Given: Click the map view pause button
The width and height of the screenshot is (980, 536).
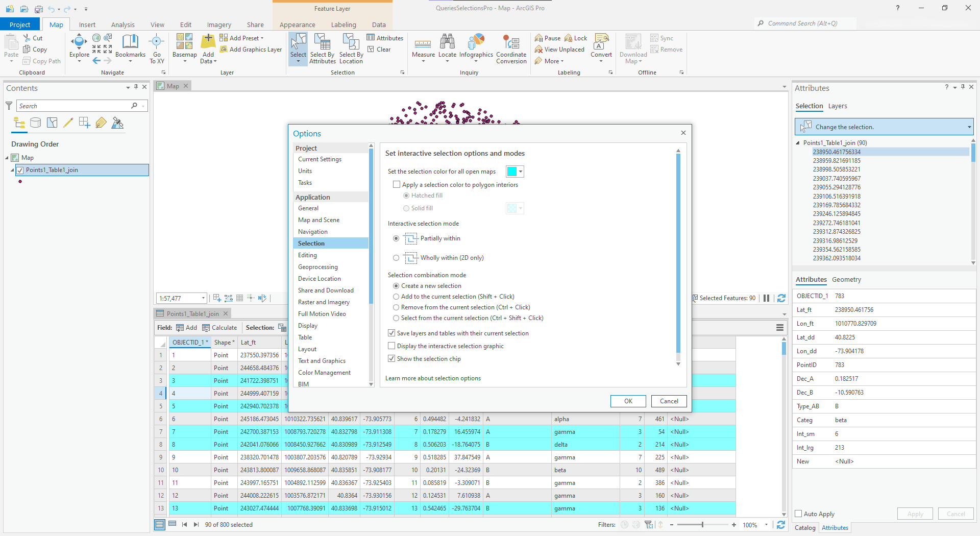Looking at the screenshot, I should [766, 298].
